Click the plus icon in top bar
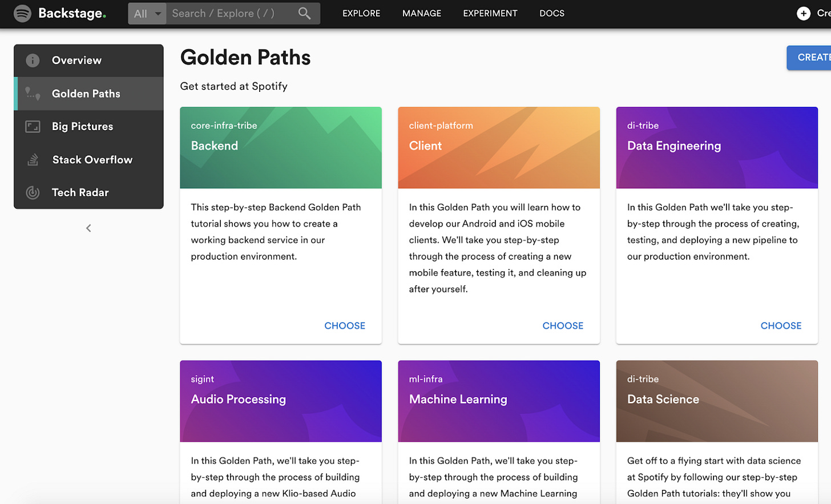 click(x=804, y=13)
